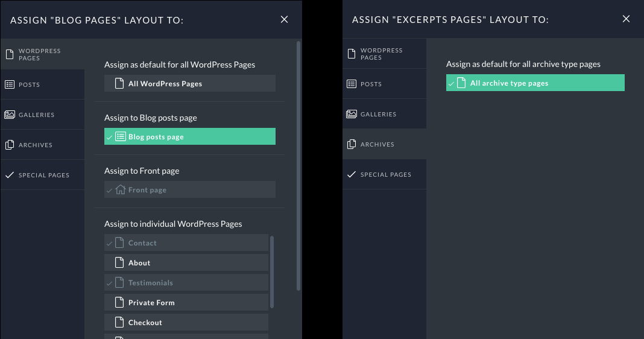Screen dimensions: 644x339
Task: Click the Archives copy icon in Blog Pages dialog
Action: pos(10,145)
